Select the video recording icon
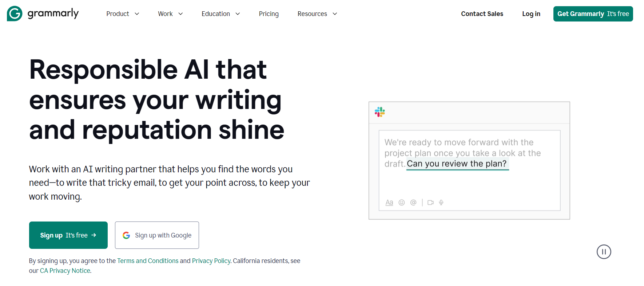Image resolution: width=644 pixels, height=286 pixels. coord(430,202)
